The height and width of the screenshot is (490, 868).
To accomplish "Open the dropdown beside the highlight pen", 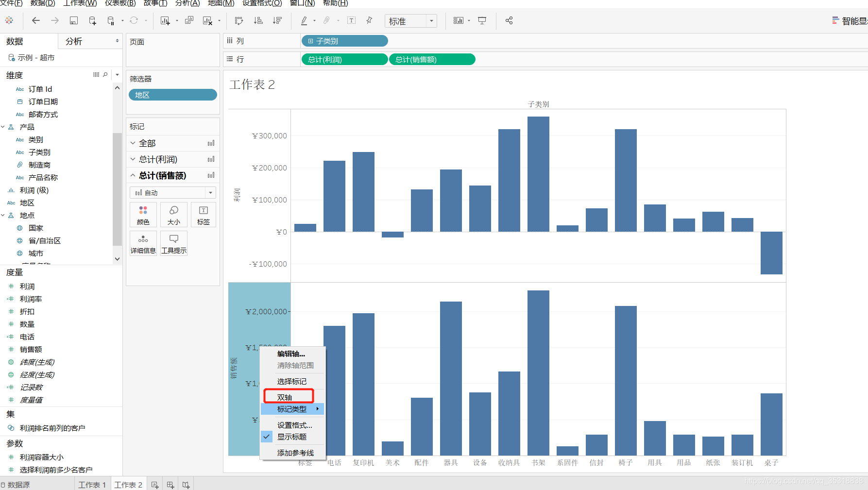I will [315, 21].
